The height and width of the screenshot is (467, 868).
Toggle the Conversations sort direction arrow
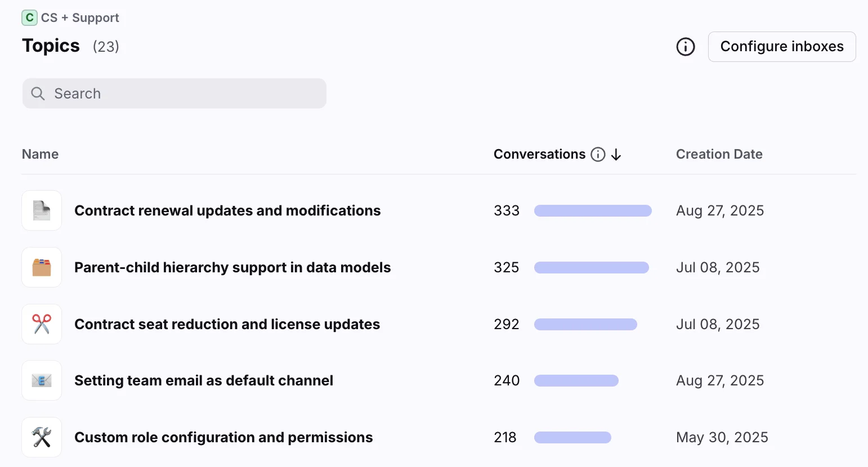(x=616, y=155)
